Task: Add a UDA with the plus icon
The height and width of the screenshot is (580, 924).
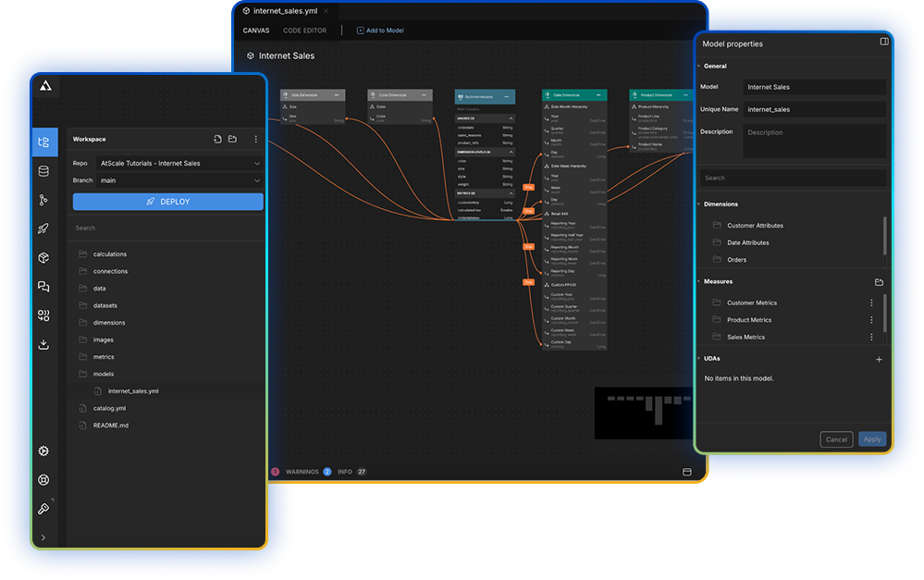Action: 879,359
